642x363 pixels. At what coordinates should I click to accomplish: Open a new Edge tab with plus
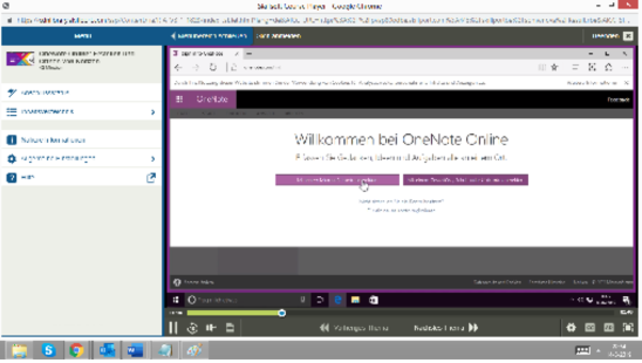point(249,54)
